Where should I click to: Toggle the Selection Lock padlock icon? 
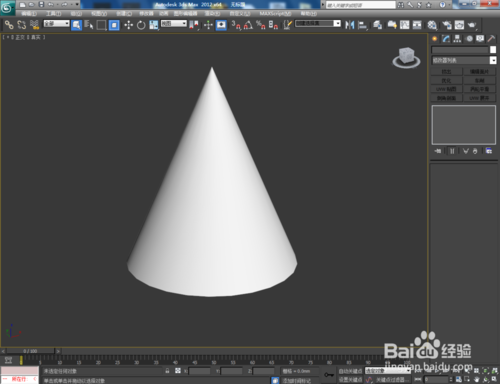[167, 371]
